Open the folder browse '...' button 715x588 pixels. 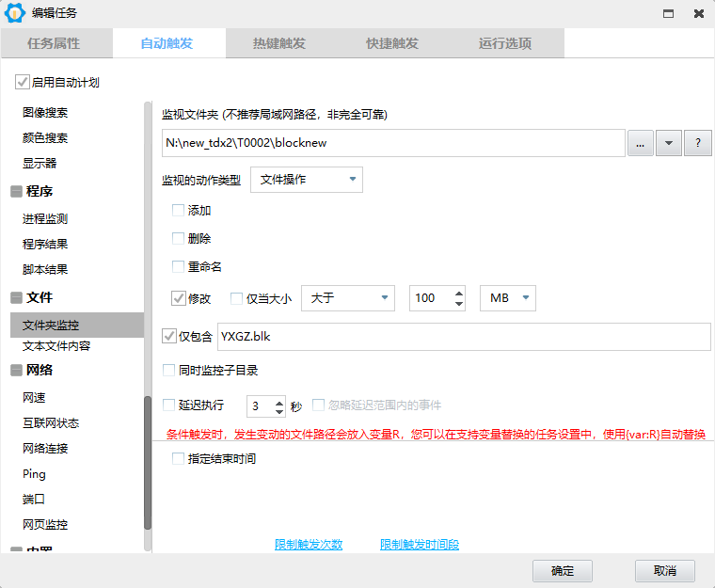(641, 143)
